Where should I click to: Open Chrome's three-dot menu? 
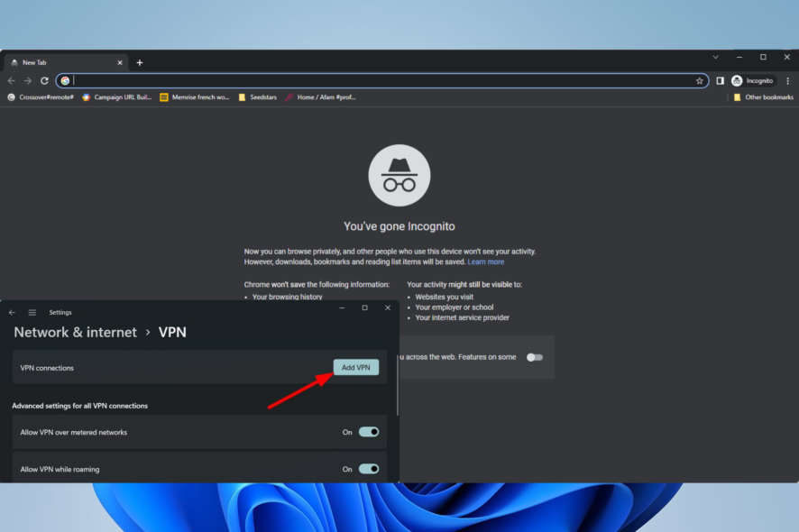click(x=788, y=80)
